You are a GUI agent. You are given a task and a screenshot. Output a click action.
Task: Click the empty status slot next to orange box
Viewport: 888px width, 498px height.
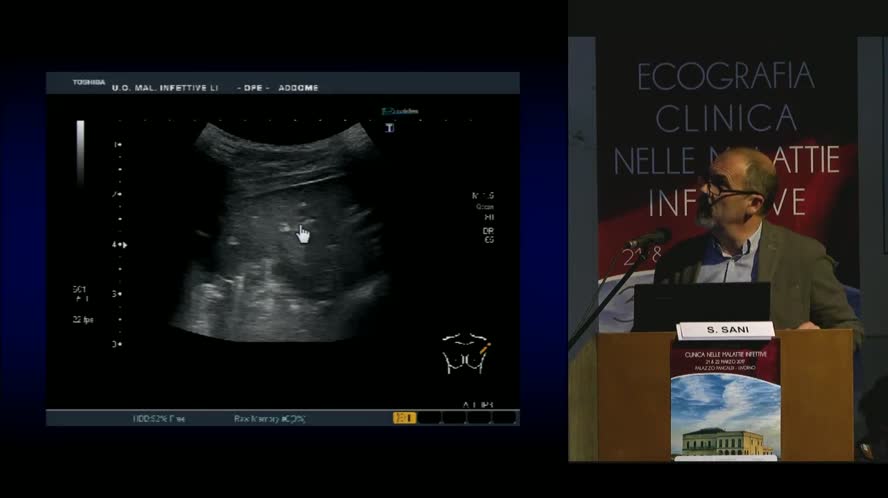pyautogui.click(x=430, y=418)
